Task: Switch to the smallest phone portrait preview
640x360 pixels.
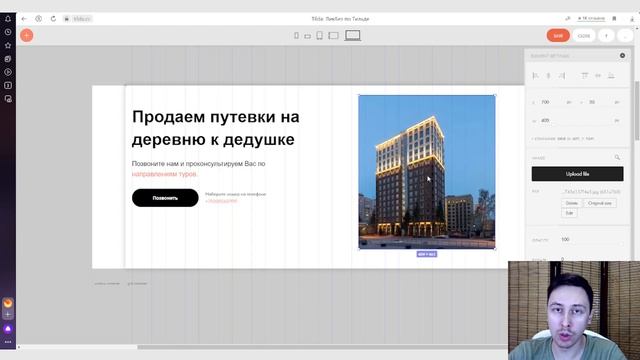Action: tap(296, 36)
